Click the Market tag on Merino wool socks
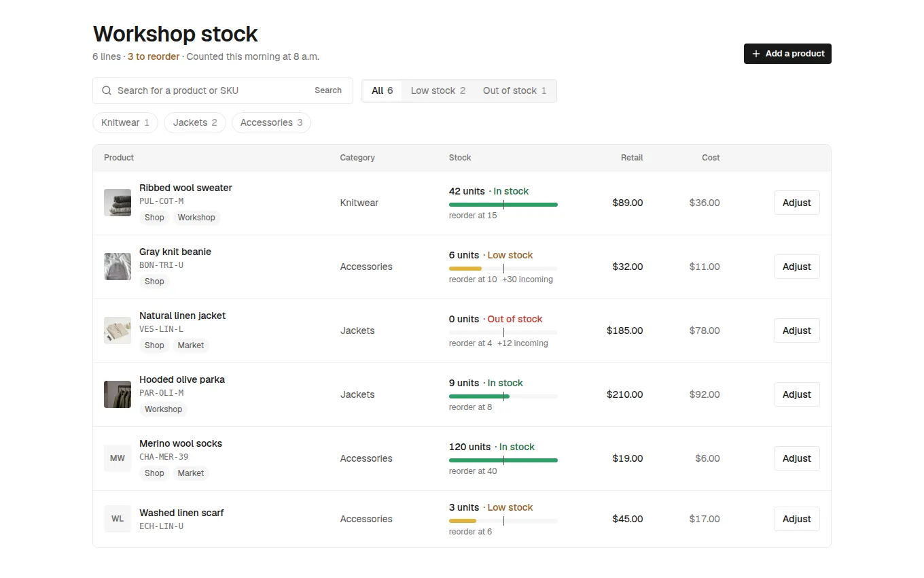Screen dimensions: 924x578 [191, 473]
